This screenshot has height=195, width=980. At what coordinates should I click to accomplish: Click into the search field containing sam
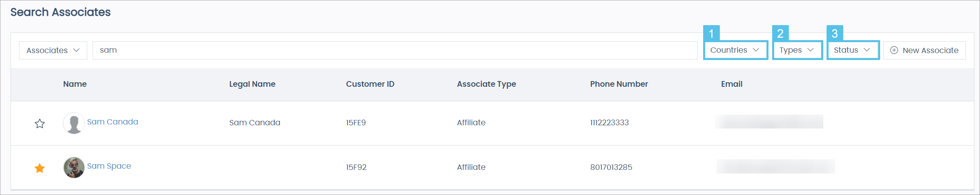(394, 50)
